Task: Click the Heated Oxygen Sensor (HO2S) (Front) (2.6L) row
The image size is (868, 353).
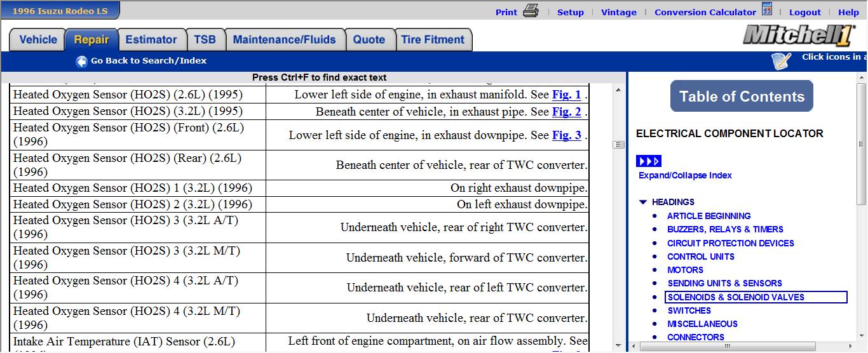Action: click(299, 135)
